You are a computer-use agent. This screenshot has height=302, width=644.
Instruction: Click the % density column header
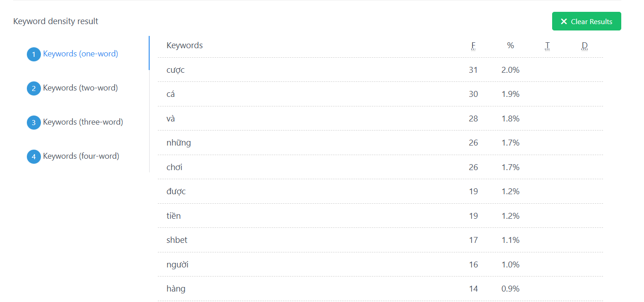click(x=510, y=45)
